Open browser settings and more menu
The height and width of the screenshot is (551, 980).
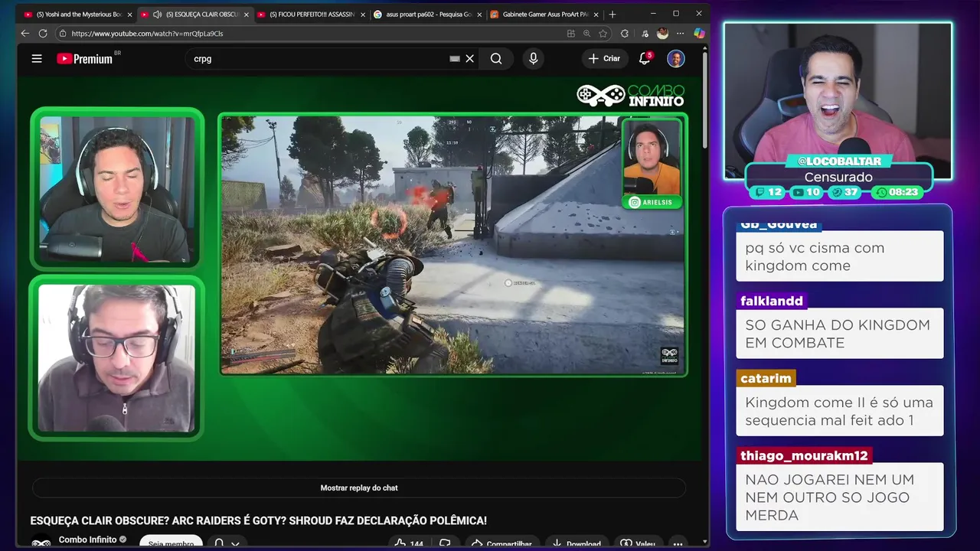click(680, 33)
